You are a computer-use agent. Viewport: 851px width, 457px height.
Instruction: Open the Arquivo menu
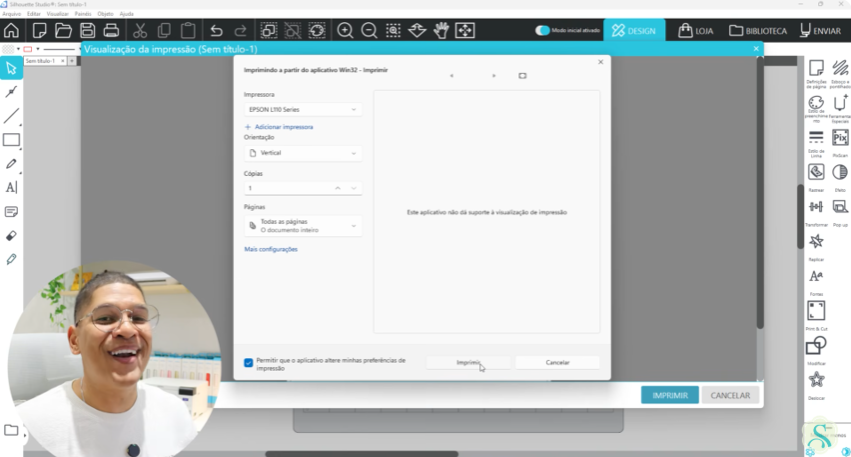tap(11, 14)
